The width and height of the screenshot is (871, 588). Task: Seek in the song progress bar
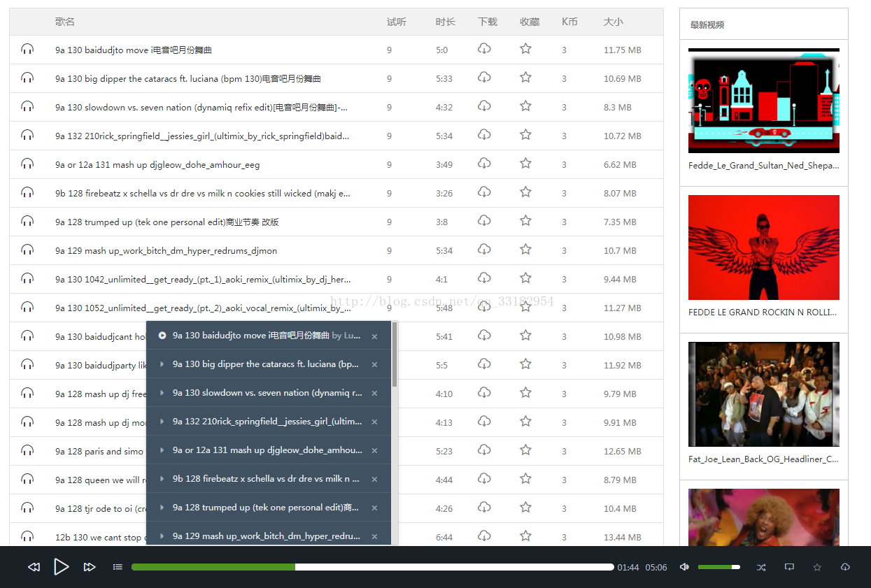pos(373,567)
